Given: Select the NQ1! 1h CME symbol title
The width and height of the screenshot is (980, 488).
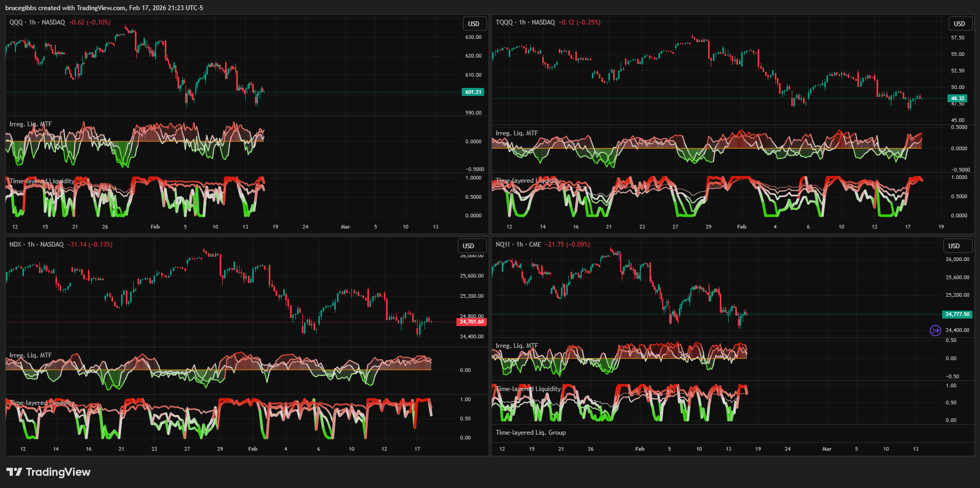Looking at the screenshot, I should (518, 245).
